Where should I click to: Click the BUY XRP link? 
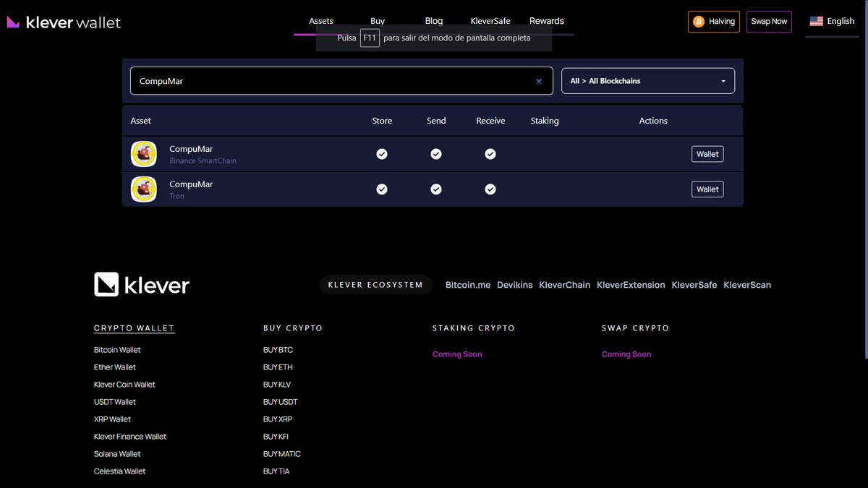278,419
